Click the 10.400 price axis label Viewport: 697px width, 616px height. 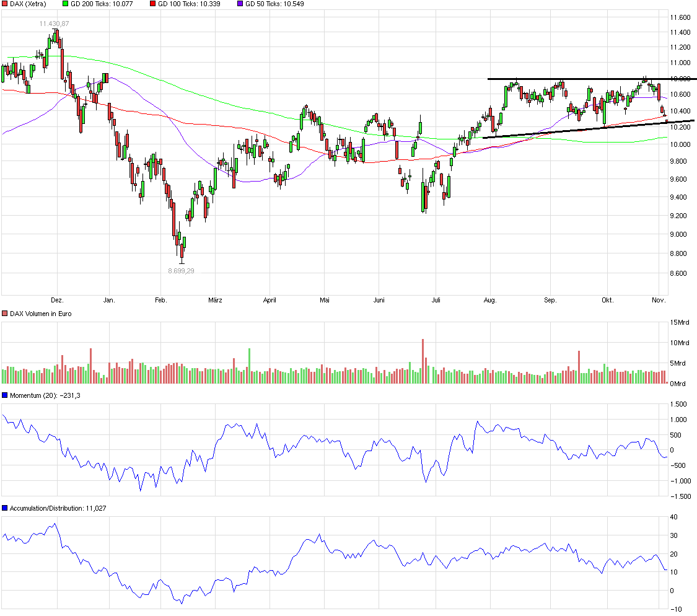click(x=680, y=111)
